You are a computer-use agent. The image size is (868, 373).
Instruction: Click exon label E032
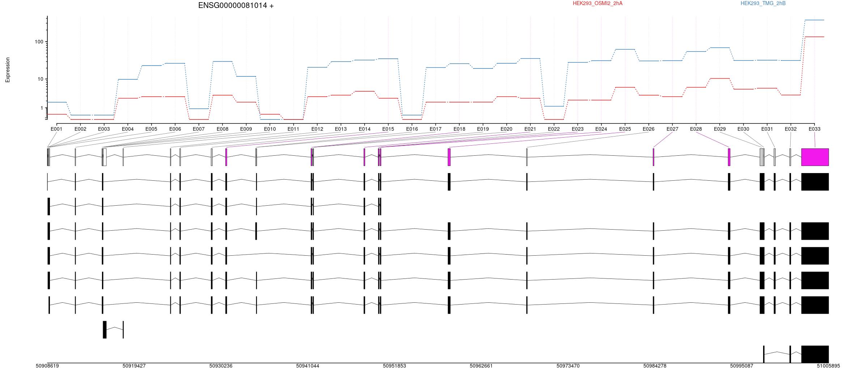(x=791, y=129)
